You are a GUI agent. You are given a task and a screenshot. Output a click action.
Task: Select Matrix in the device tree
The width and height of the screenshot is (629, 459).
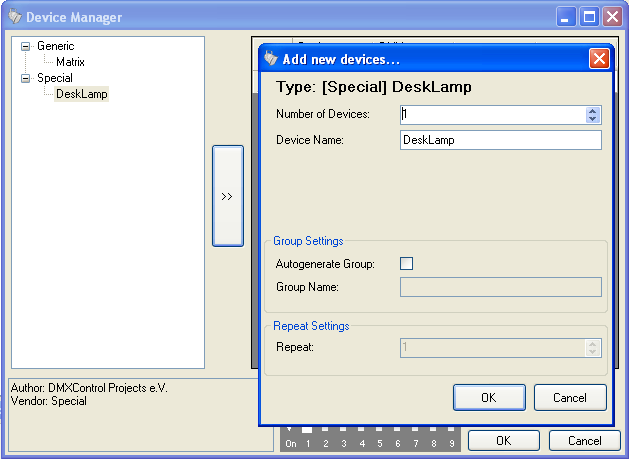click(x=70, y=62)
